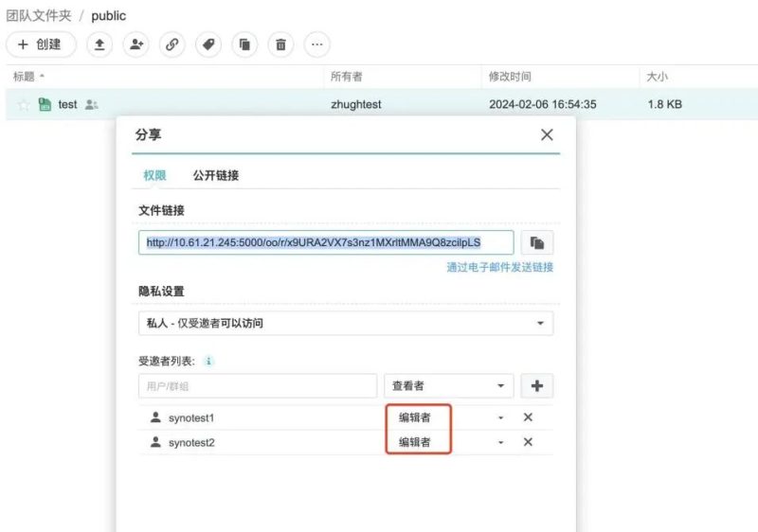Switch to the 权限 tab
758x532 pixels.
(154, 175)
